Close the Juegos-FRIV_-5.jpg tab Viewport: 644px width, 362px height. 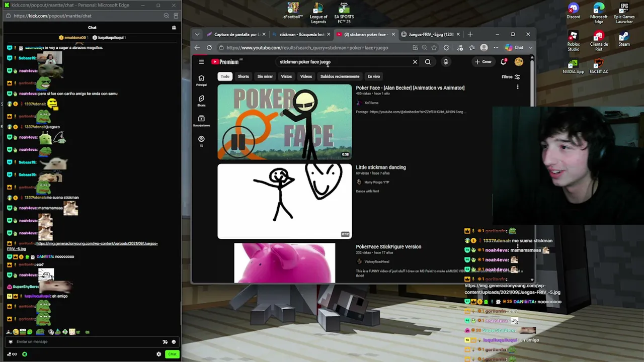coord(458,35)
